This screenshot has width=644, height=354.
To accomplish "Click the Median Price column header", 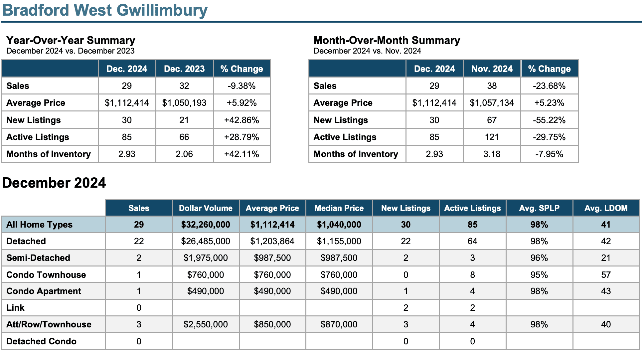I will (x=339, y=208).
